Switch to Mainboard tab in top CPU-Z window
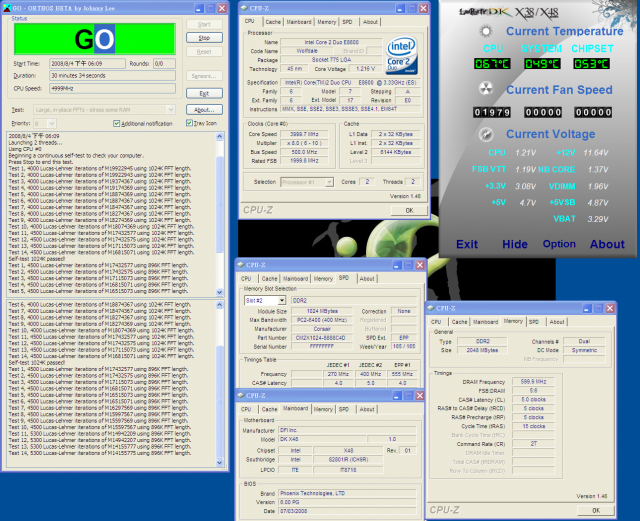Screen dimensions: 640x521 (299, 22)
